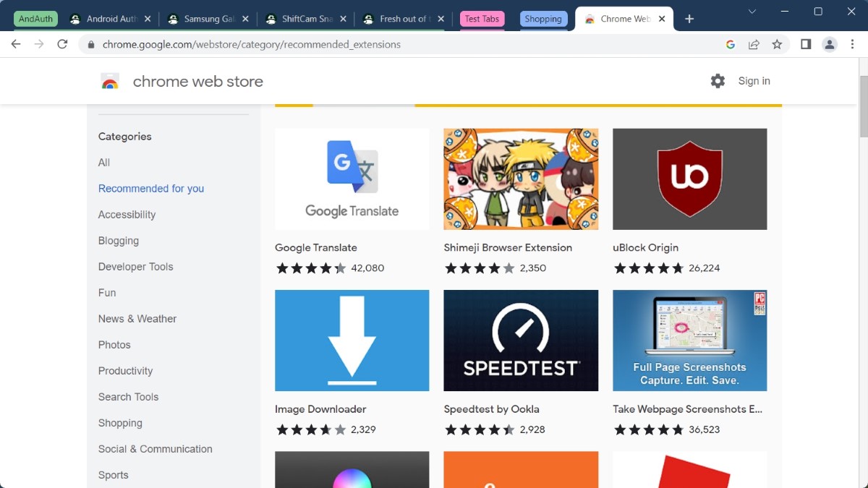
Task: Click the Image Downloader title text
Action: pos(320,409)
